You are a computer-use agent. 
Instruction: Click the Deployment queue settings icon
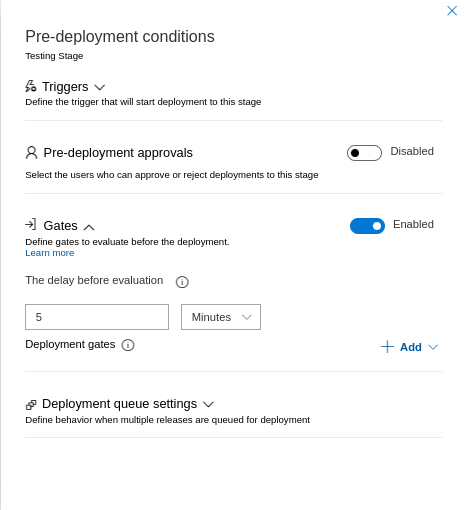point(31,405)
